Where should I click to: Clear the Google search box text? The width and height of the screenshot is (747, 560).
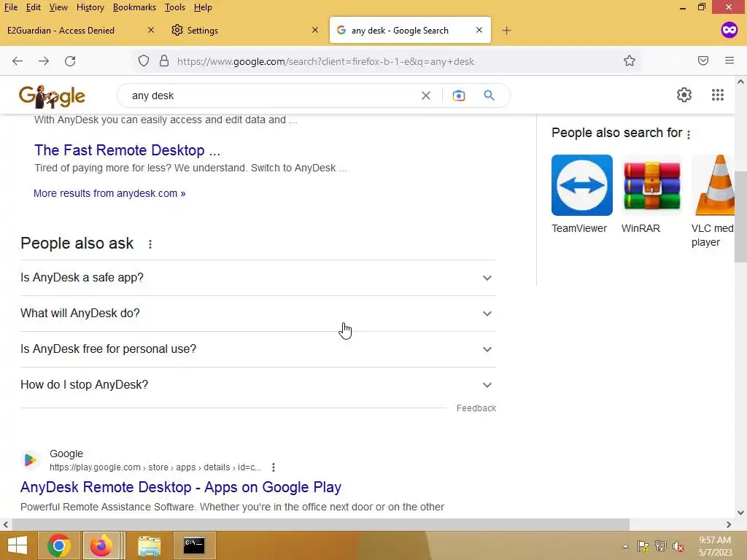tap(426, 96)
